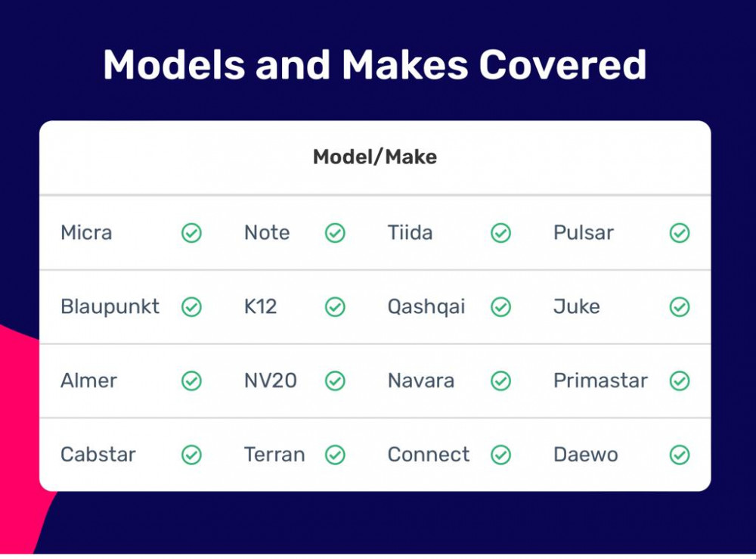Click the Model/Make table header
Image resolution: width=756 pixels, height=559 pixels.
[375, 157]
